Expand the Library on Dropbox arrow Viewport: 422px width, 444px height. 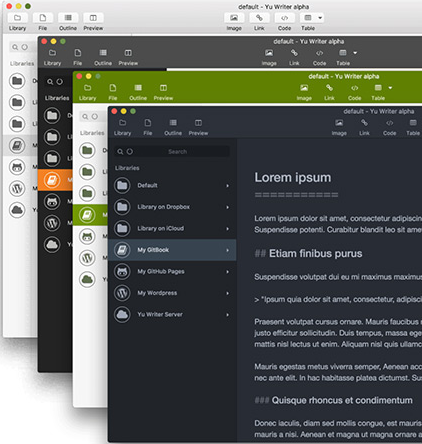point(228,207)
